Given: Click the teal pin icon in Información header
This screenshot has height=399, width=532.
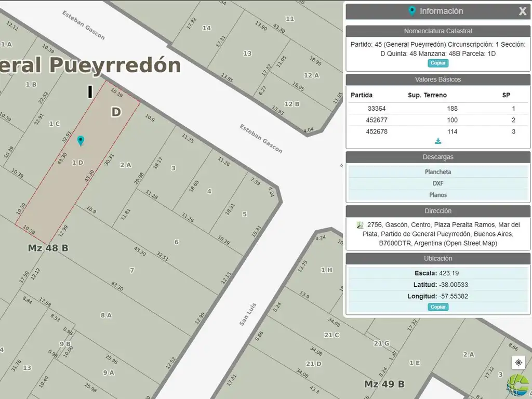Looking at the screenshot, I should [x=412, y=11].
